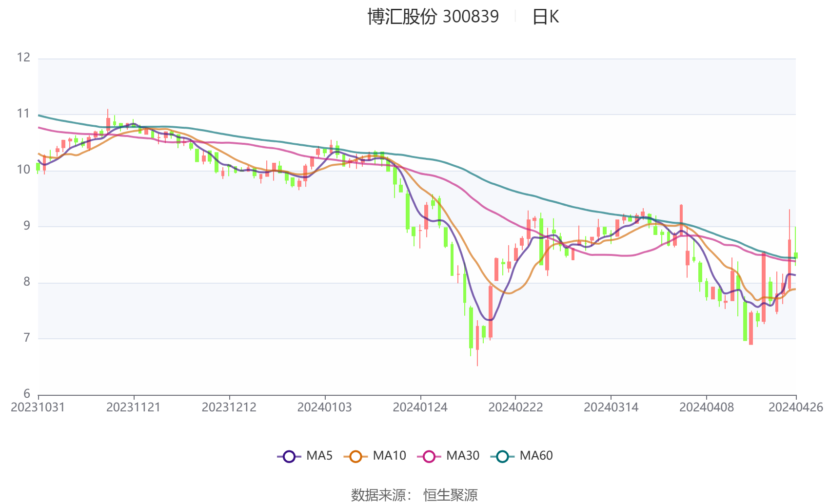Click the 日K subtitle label
829x504 pixels.
[545, 17]
